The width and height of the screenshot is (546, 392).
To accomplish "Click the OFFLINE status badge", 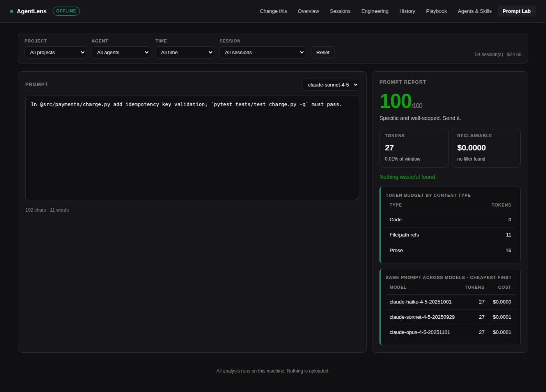I will [66, 11].
